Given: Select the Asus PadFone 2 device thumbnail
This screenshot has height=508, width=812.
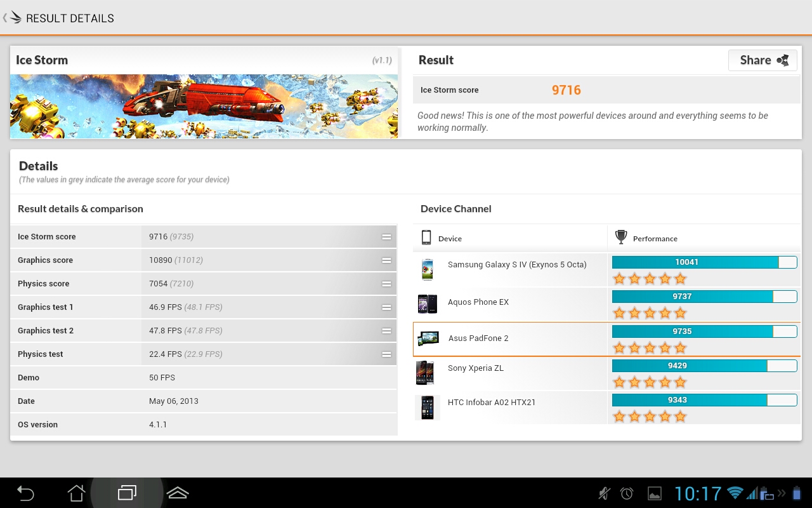Looking at the screenshot, I should pyautogui.click(x=428, y=338).
